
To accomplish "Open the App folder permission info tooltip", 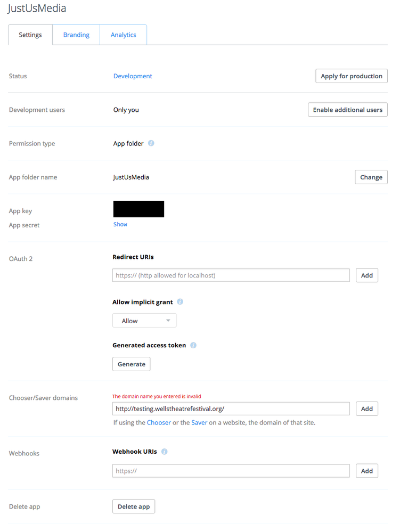I will coord(151,143).
